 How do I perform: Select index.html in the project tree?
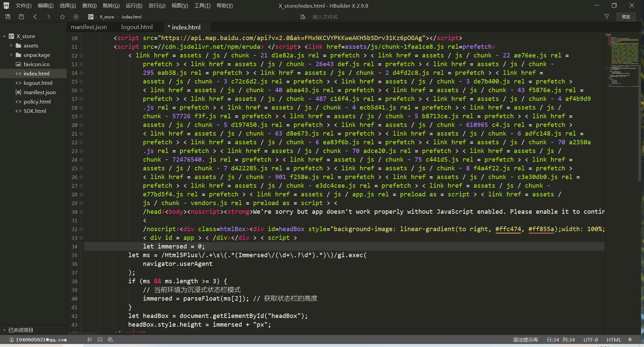(33, 73)
